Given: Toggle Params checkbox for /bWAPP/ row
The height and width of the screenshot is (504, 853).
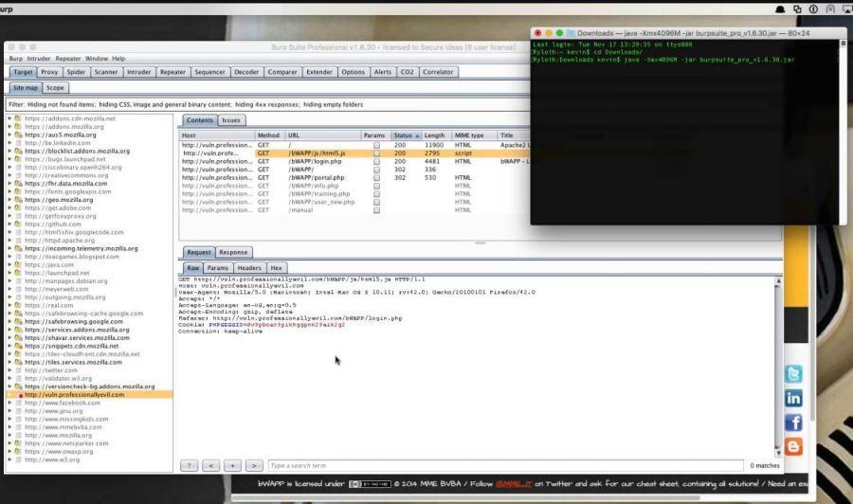Looking at the screenshot, I should (376, 170).
